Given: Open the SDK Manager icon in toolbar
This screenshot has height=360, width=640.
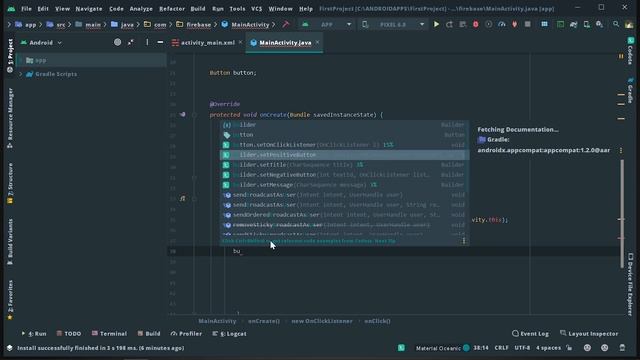Looking at the screenshot, I should click(x=600, y=24).
